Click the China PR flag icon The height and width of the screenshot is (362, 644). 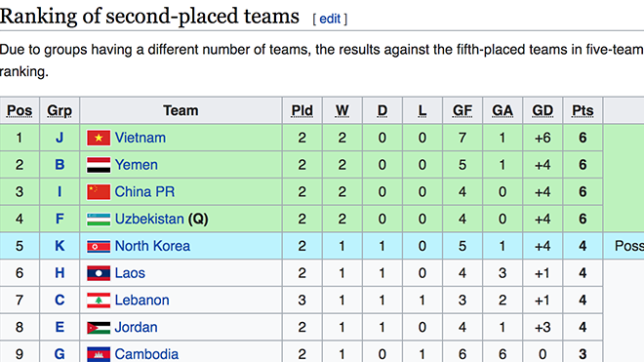[x=99, y=192]
